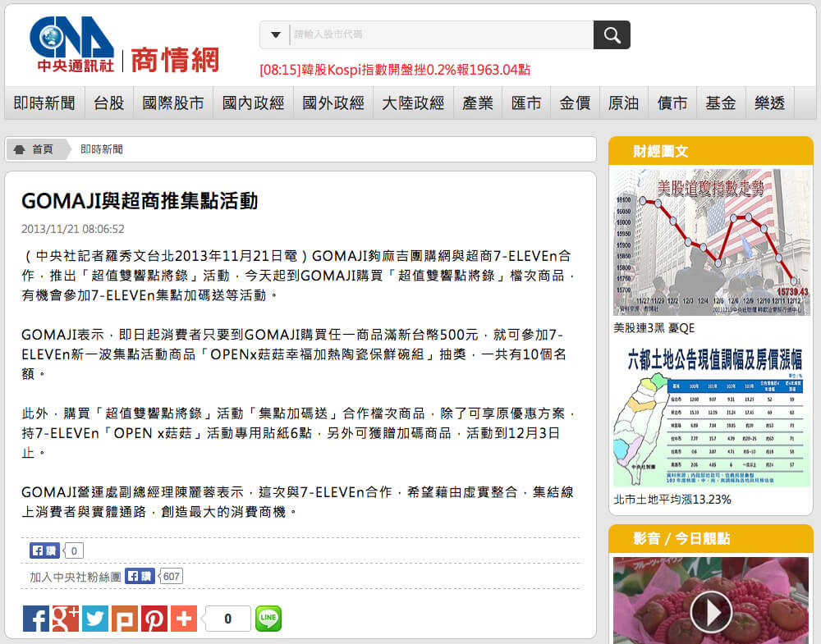Image resolution: width=821 pixels, height=644 pixels.
Task: Click the article like count showing 0
Action: pyautogui.click(x=74, y=550)
